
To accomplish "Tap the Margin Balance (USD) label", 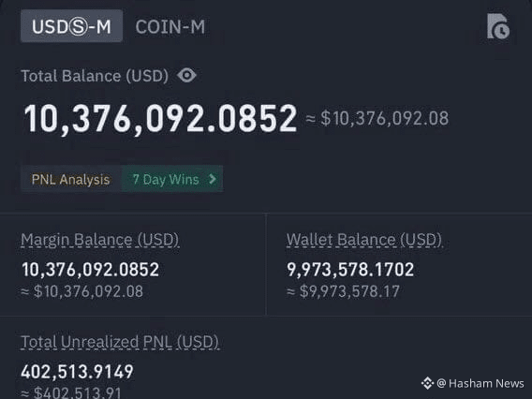I will (99, 240).
